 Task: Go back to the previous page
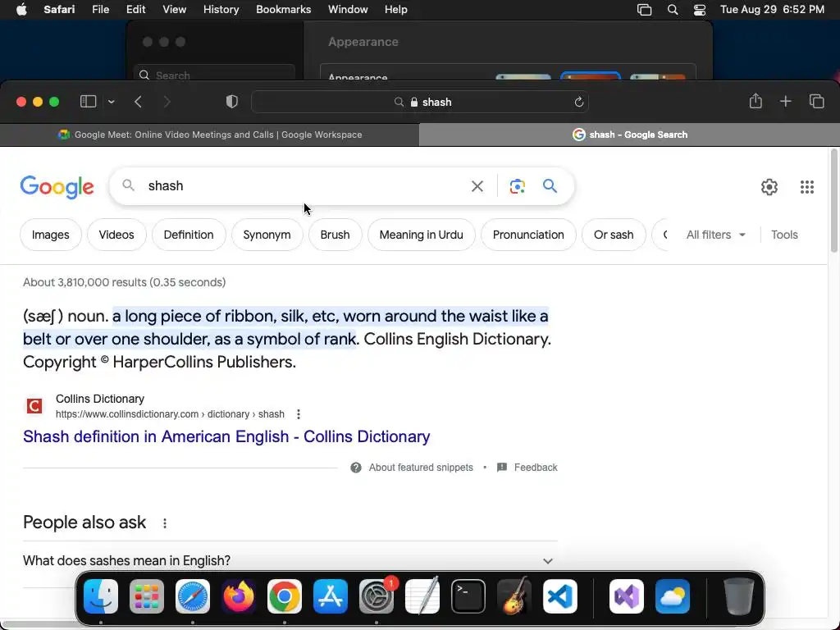[x=138, y=102]
